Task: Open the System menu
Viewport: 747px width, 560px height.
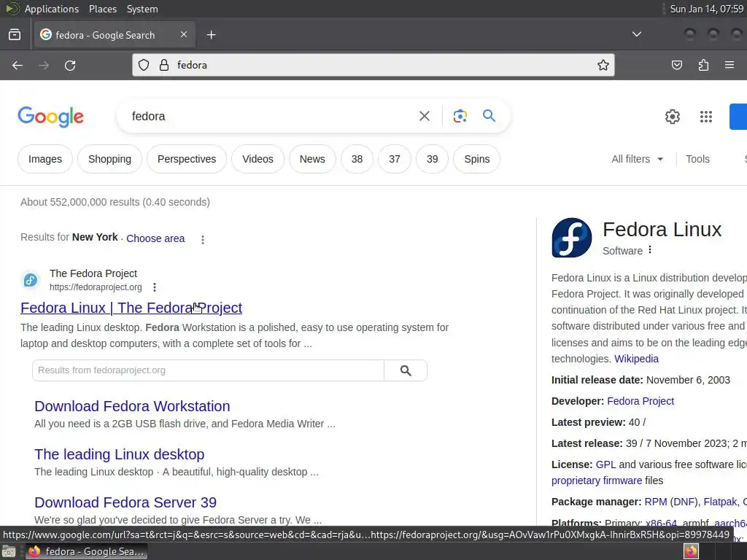Action: point(142,9)
